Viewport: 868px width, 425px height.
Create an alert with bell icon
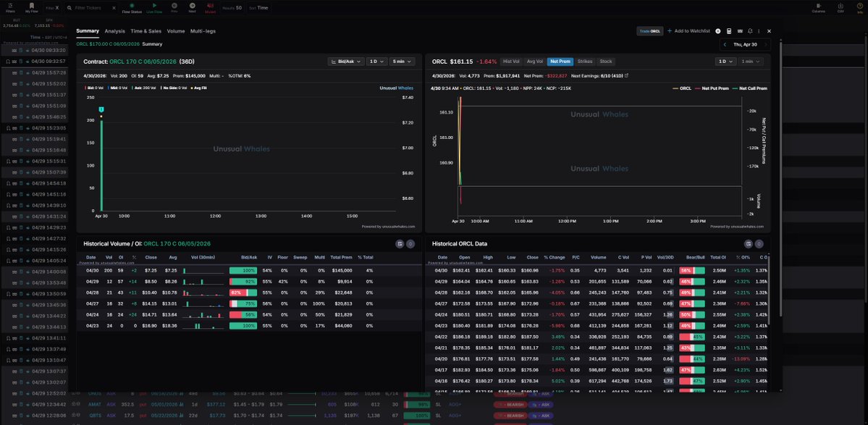749,31
